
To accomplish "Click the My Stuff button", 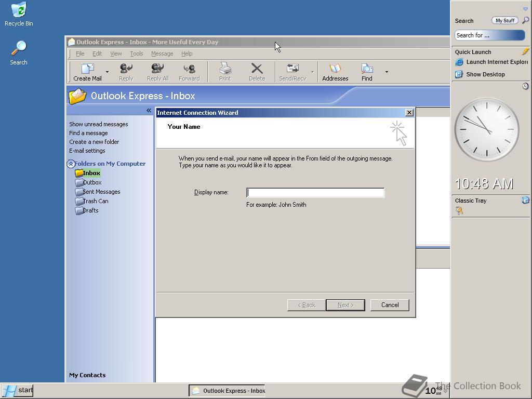I will pyautogui.click(x=504, y=21).
